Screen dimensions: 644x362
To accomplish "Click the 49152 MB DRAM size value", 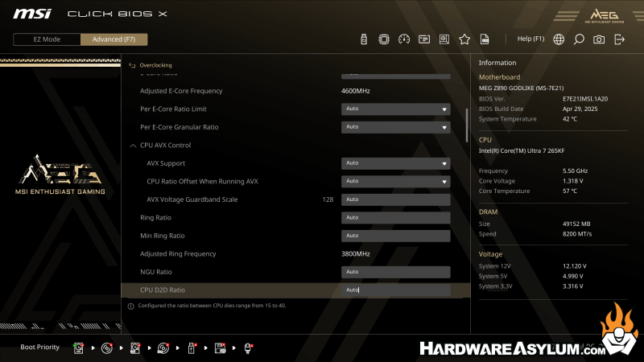I will [x=576, y=224].
